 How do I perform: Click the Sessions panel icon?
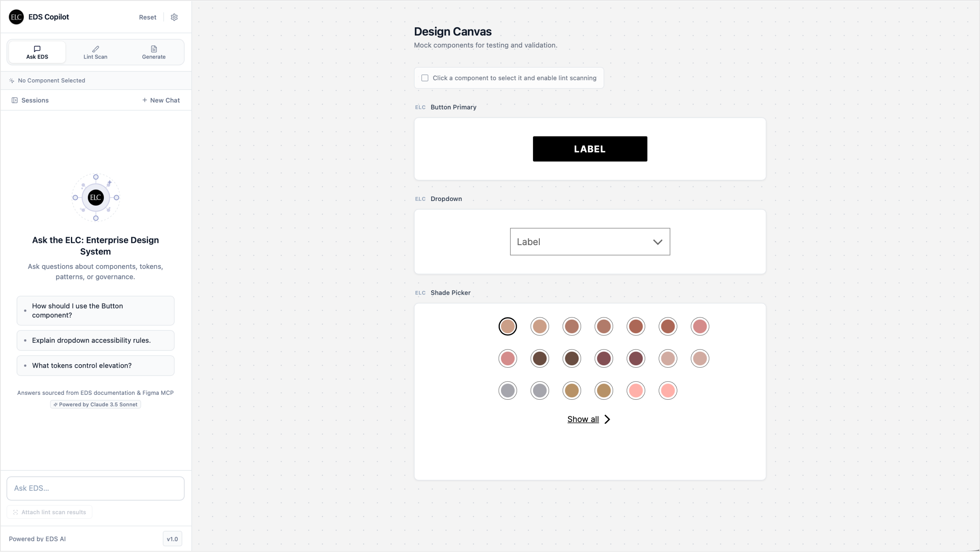point(14,101)
